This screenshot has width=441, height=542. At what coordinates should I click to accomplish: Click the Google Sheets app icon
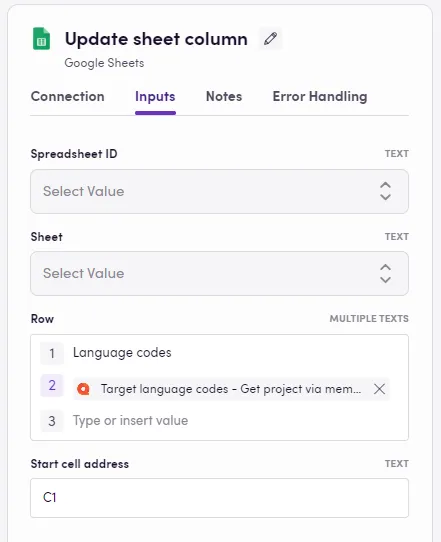[41, 38]
